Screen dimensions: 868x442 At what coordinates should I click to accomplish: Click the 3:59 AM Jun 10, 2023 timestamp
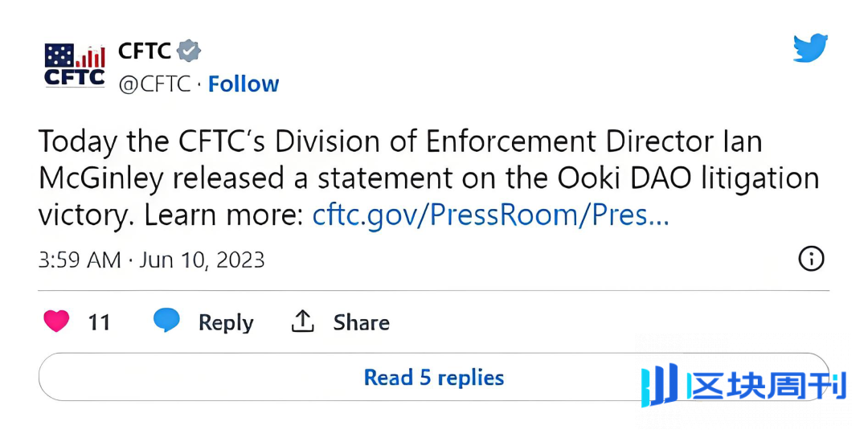click(x=151, y=260)
